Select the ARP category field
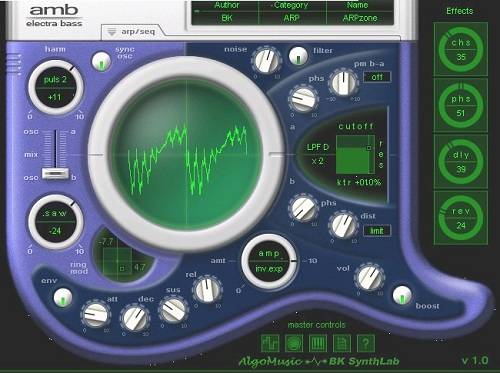Viewport: 500px width, 373px height. [291, 18]
